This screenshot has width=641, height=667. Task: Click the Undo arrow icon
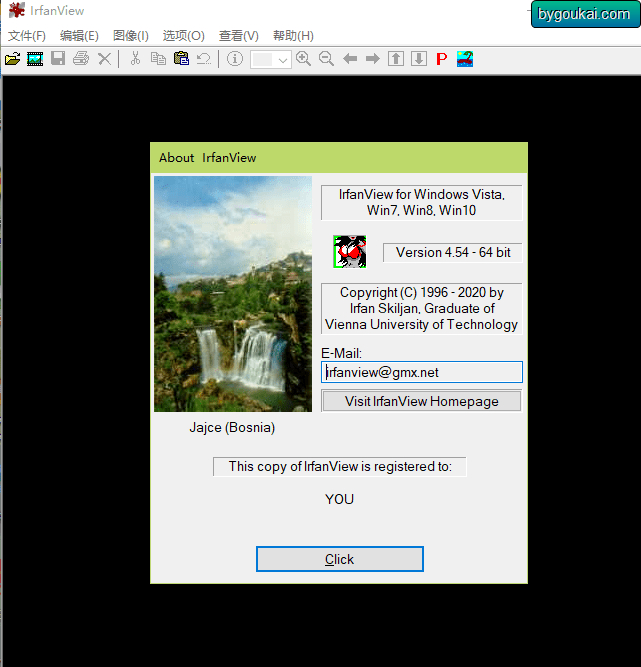point(204,59)
